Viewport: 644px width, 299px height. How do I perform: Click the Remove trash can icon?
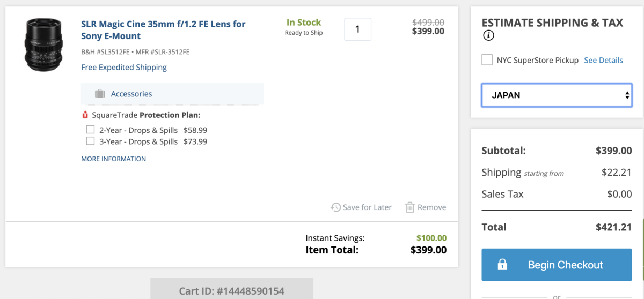click(409, 207)
